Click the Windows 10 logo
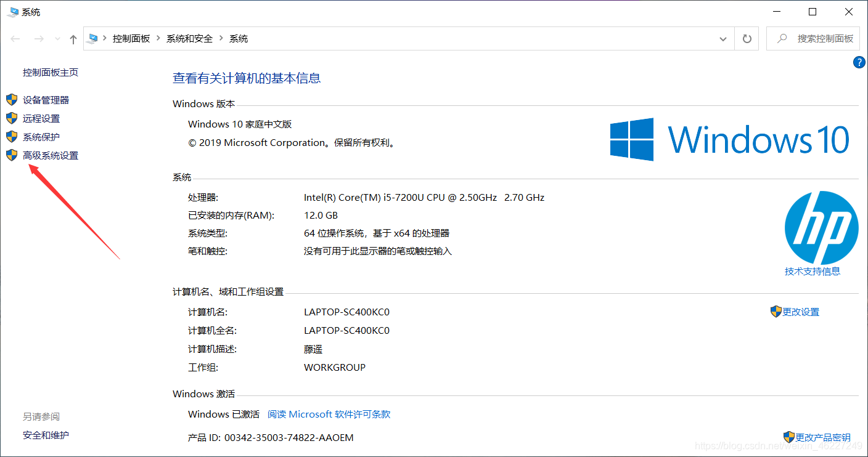The image size is (868, 457). click(x=730, y=140)
